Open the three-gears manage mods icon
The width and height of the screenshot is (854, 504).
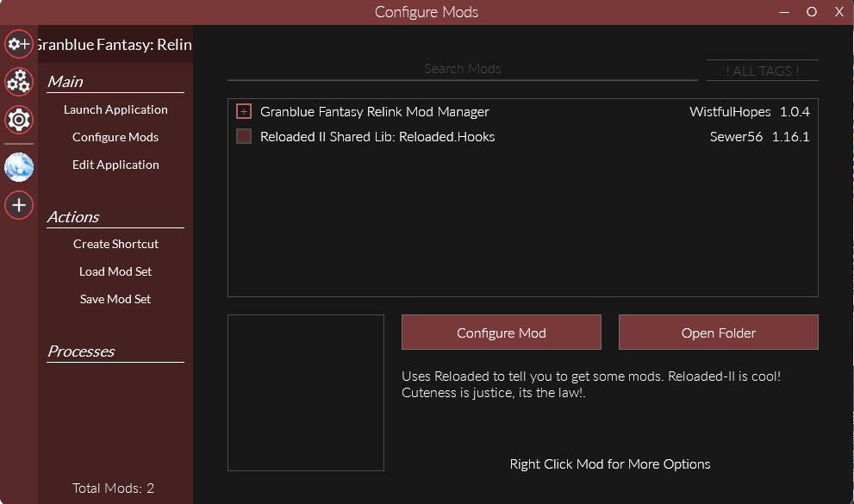[19, 82]
